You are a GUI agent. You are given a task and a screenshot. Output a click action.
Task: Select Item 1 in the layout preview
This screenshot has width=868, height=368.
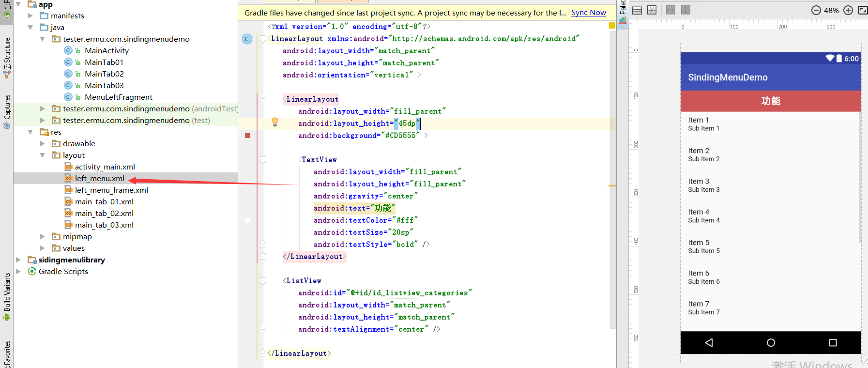tap(770, 124)
